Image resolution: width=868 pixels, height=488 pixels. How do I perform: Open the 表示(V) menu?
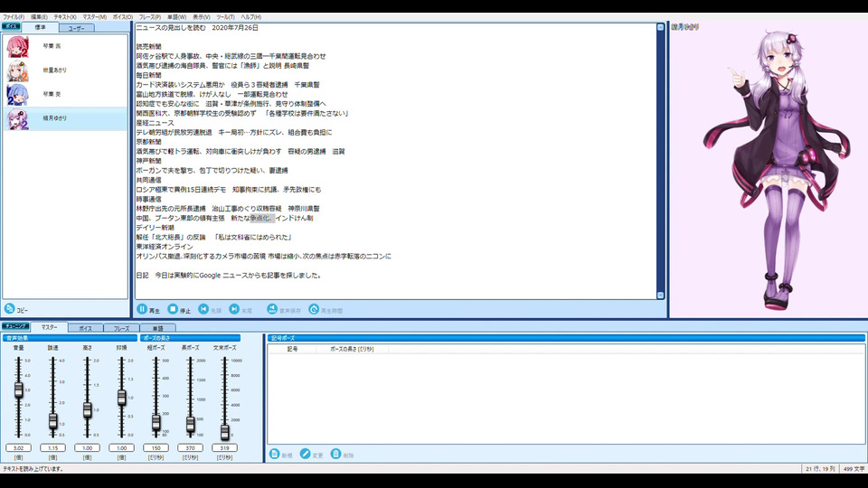pos(201,17)
